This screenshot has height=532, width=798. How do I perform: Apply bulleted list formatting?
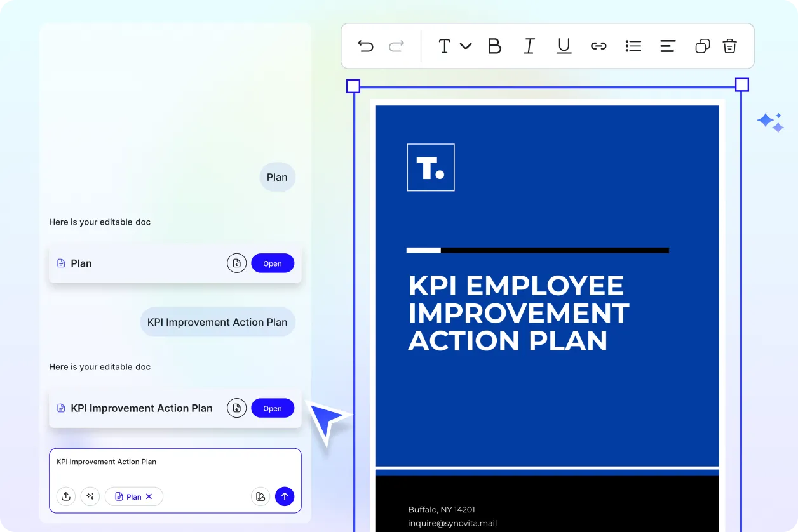click(x=633, y=46)
